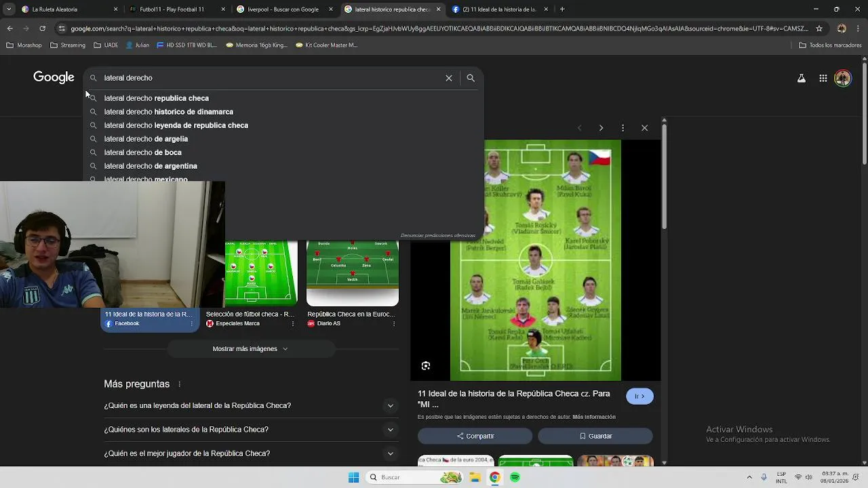This screenshot has height=488, width=868.
Task: Select suggestion lateral derecho republica checa
Action: pyautogui.click(x=285, y=98)
